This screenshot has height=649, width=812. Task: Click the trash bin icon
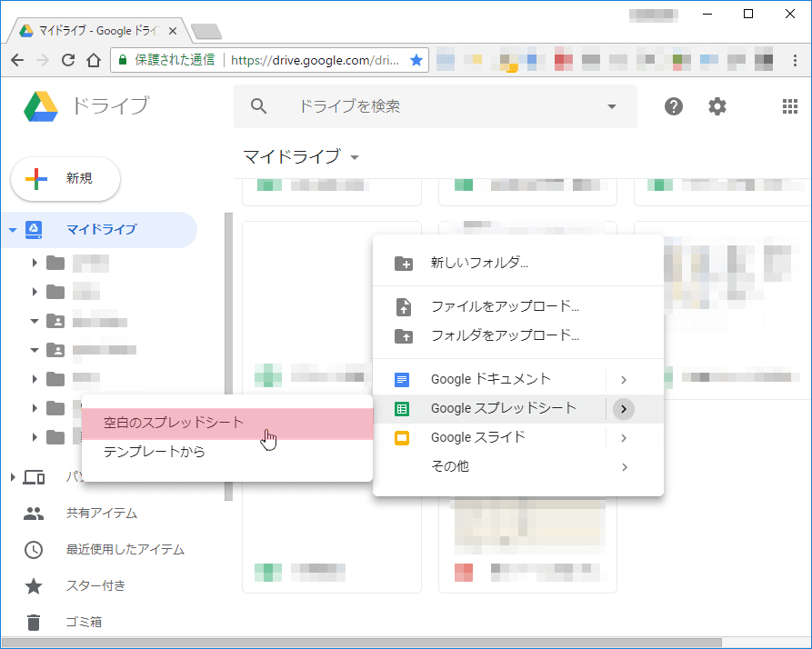pos(34,622)
